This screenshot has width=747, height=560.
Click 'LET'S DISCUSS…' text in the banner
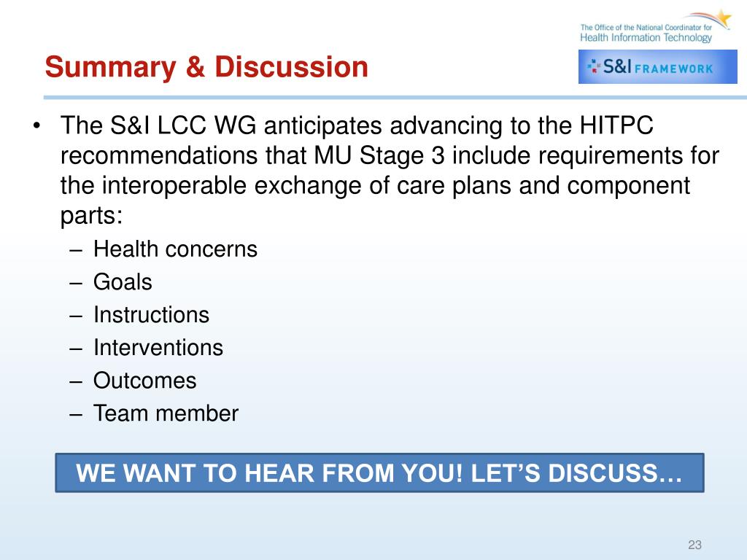click(576, 473)
